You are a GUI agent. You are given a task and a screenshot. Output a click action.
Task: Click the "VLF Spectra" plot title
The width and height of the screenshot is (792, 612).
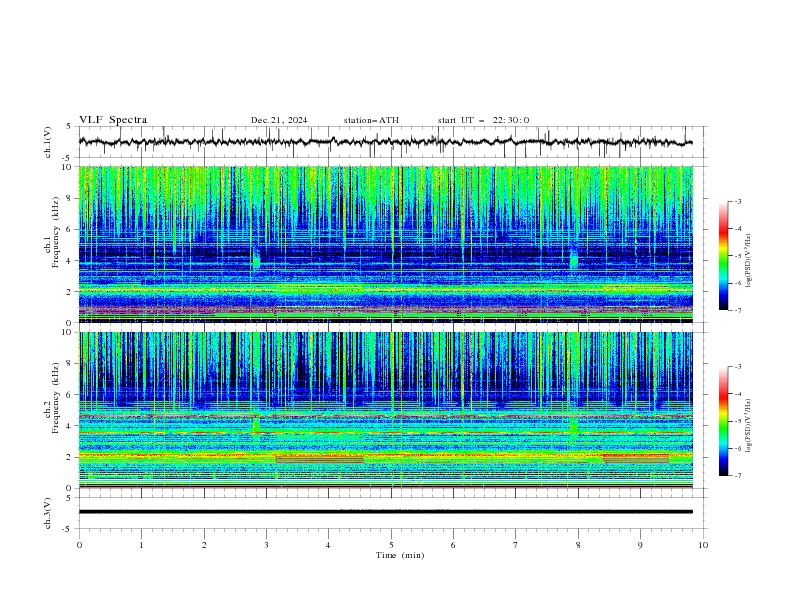pyautogui.click(x=113, y=120)
